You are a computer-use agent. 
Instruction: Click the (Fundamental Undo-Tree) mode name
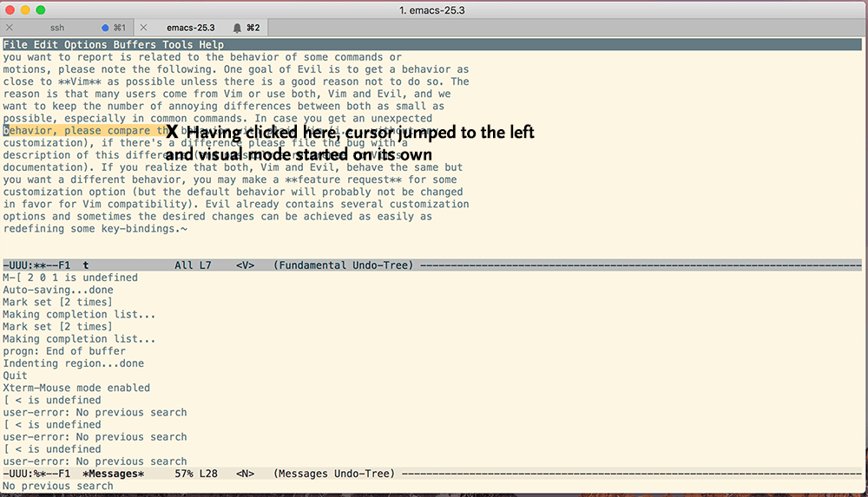343,265
